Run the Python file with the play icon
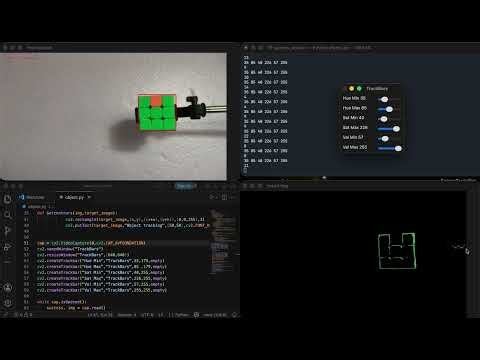 [x=212, y=197]
